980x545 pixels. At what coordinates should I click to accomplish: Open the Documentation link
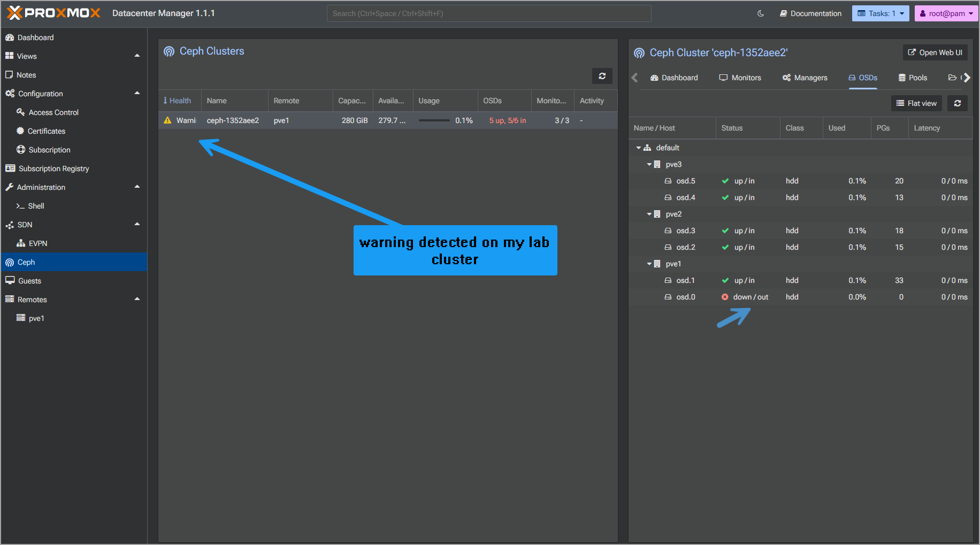[810, 13]
